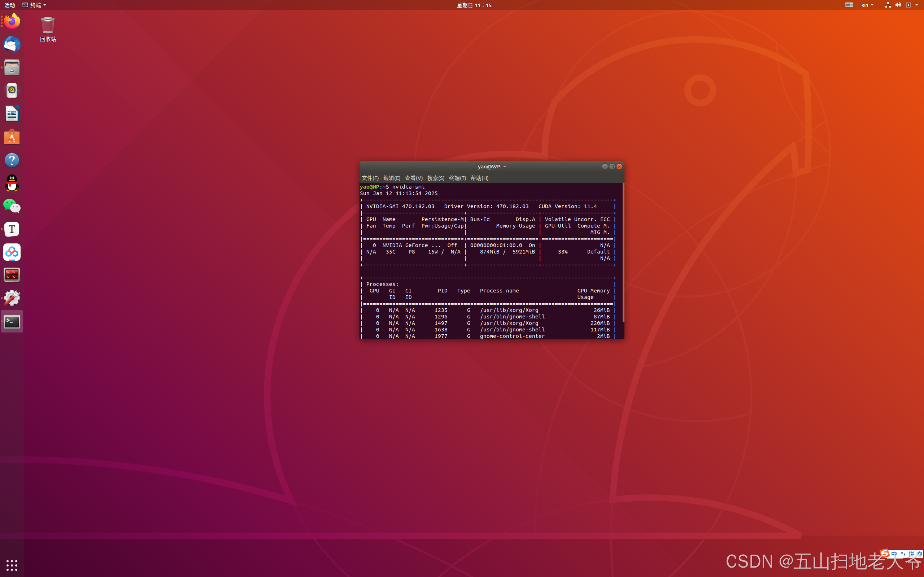
Task: Open the Files manager icon
Action: point(12,67)
